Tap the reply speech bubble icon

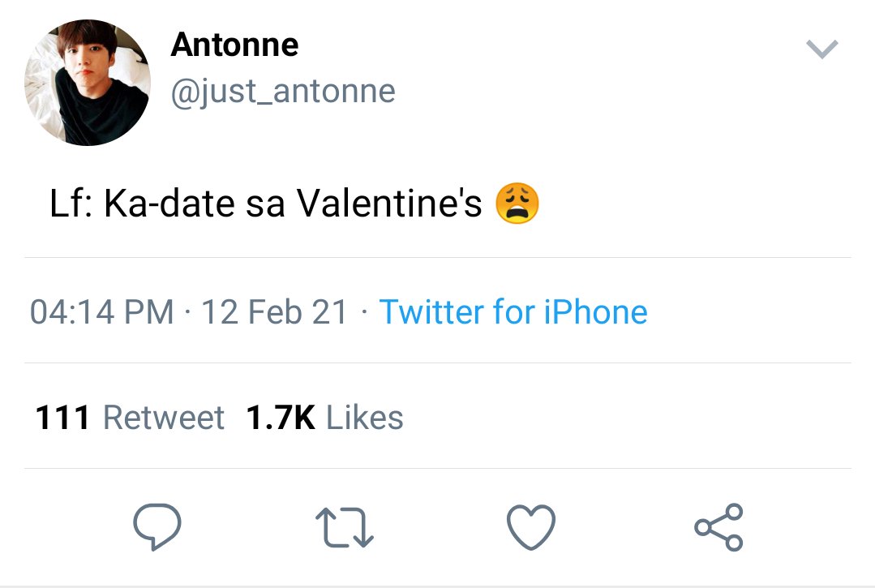[x=157, y=526]
